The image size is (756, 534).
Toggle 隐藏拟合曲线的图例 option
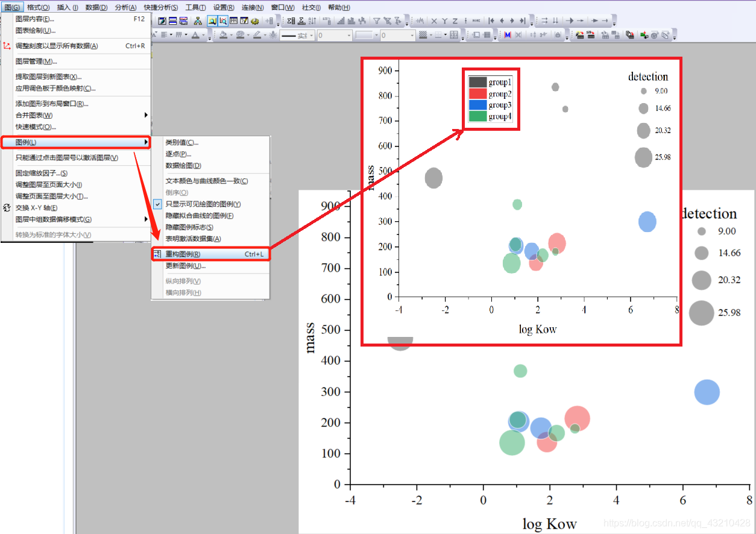coord(210,216)
